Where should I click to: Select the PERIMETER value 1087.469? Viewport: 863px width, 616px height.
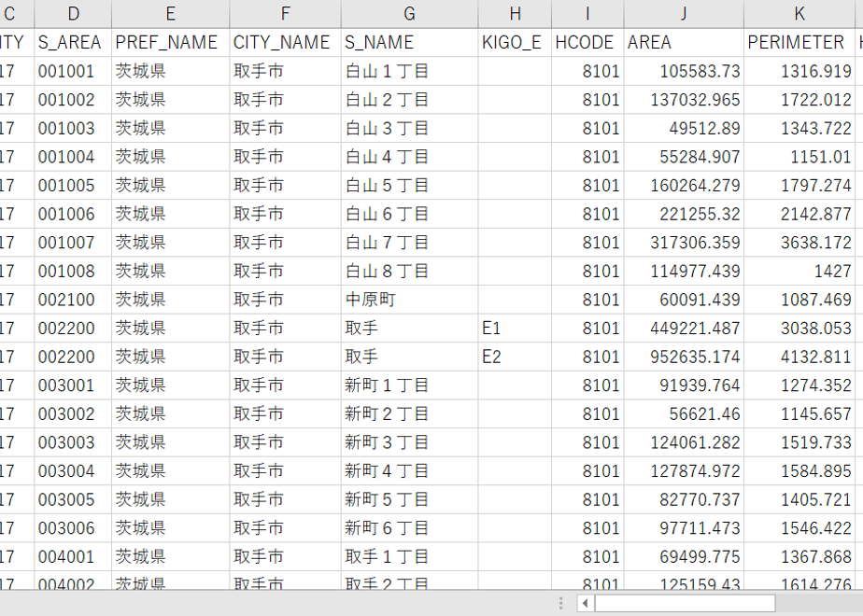coord(799,300)
